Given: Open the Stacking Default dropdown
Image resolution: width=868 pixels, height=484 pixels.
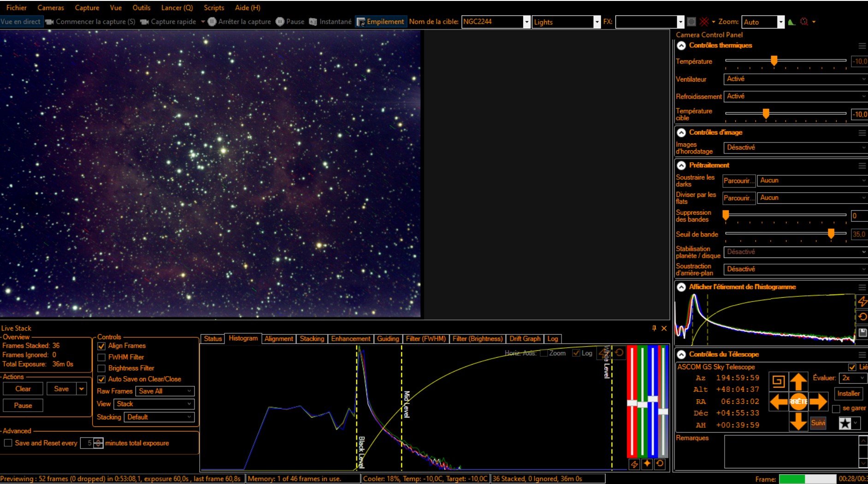Looking at the screenshot, I should point(159,417).
